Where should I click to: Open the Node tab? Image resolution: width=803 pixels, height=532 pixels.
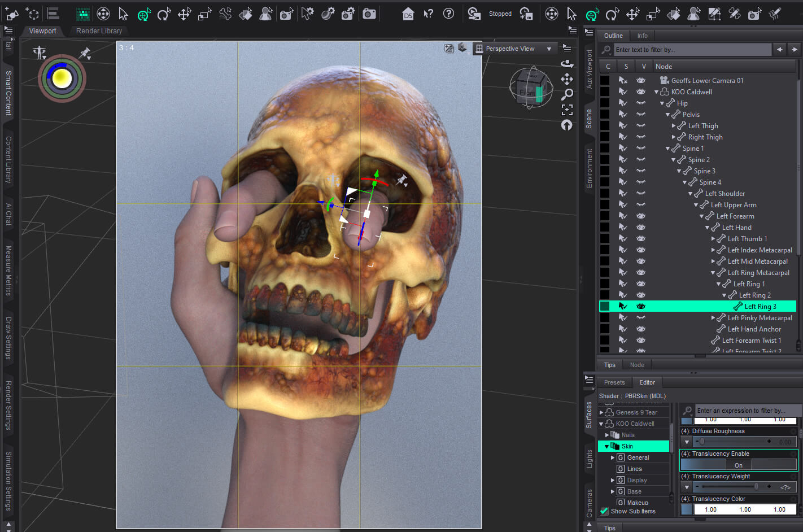(x=637, y=365)
